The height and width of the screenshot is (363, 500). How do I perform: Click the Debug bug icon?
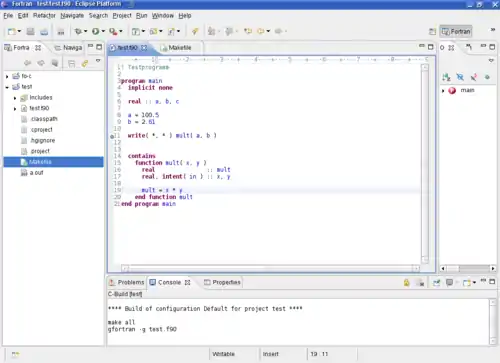pyautogui.click(x=78, y=31)
